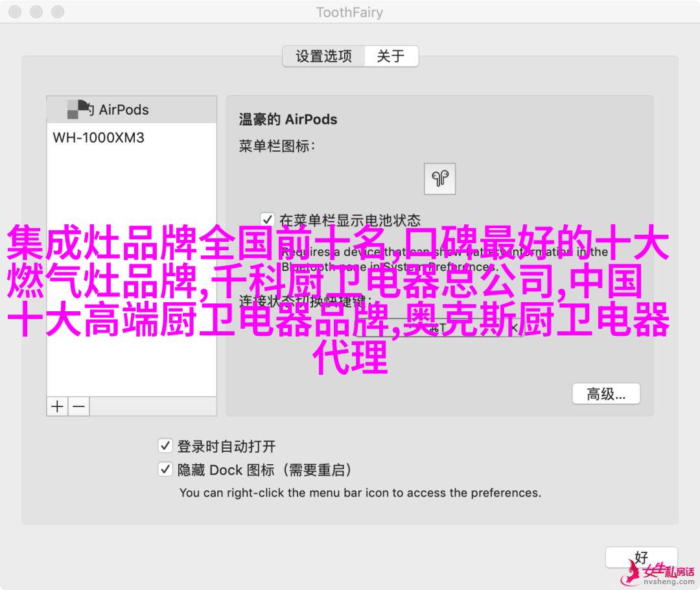Click the 温豪的 AirPods heading
This screenshot has width=700, height=590.
coord(288,119)
